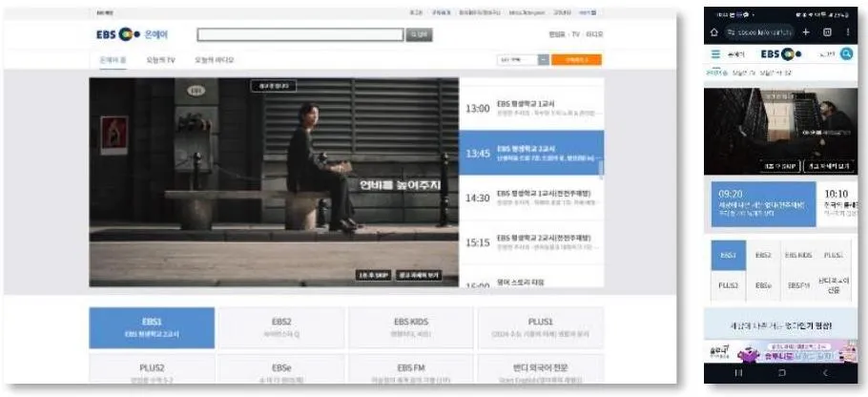
Task: Select the 온에어 홈 tab on desktop
Action: (x=113, y=60)
